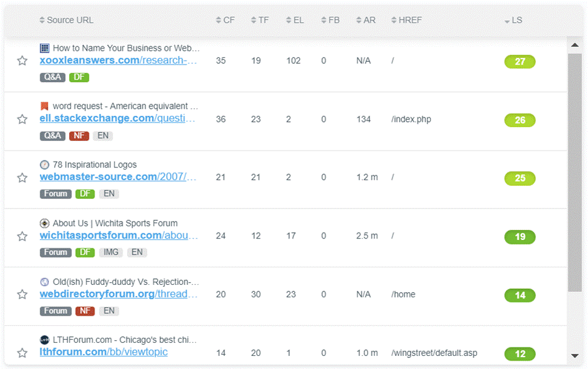Star the webmaster-source.com row
The image size is (588, 369).
(x=22, y=177)
